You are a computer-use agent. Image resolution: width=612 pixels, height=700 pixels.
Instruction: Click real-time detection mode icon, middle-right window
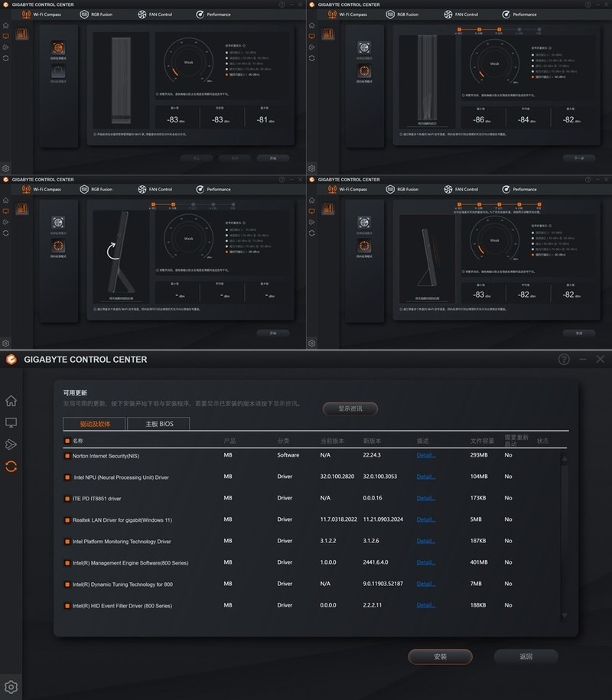tap(364, 223)
